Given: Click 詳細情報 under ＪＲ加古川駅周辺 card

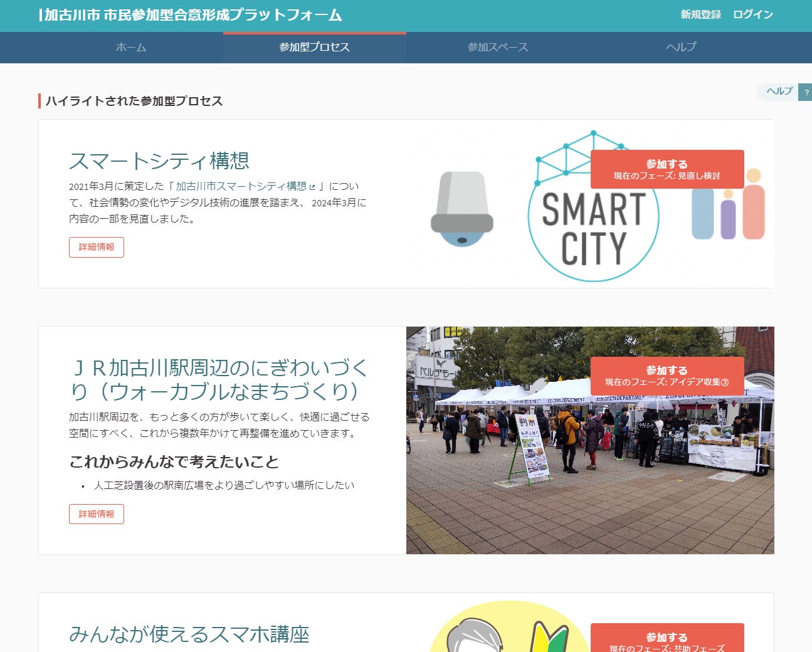Looking at the screenshot, I should click(x=97, y=514).
